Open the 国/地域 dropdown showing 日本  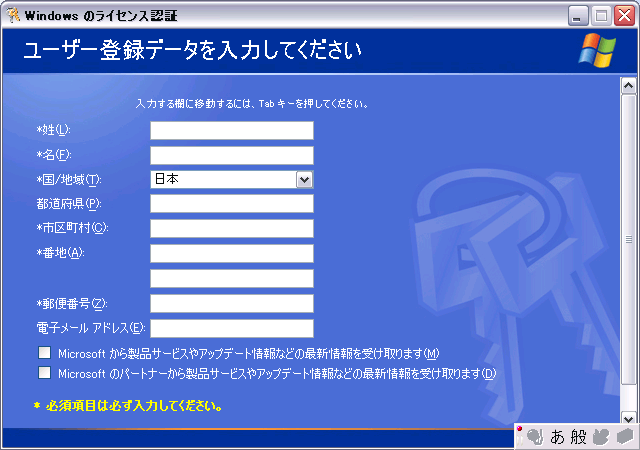pos(304,179)
